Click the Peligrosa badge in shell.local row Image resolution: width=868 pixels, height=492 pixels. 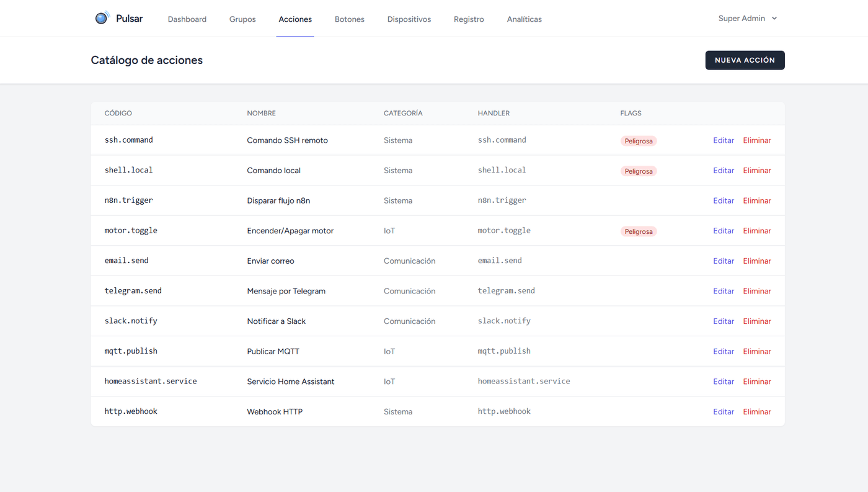tap(639, 171)
